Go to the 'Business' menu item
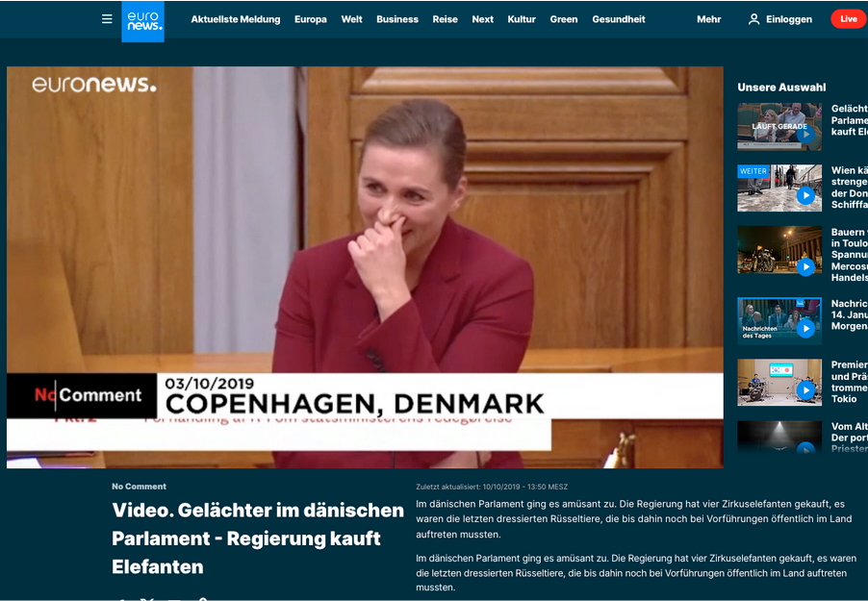868x601 pixels. (x=397, y=19)
